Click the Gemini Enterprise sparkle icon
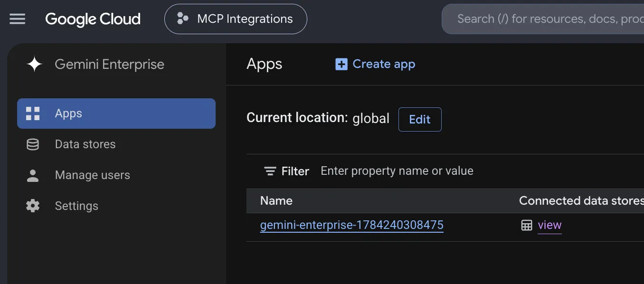This screenshot has height=284, width=644. tap(35, 64)
